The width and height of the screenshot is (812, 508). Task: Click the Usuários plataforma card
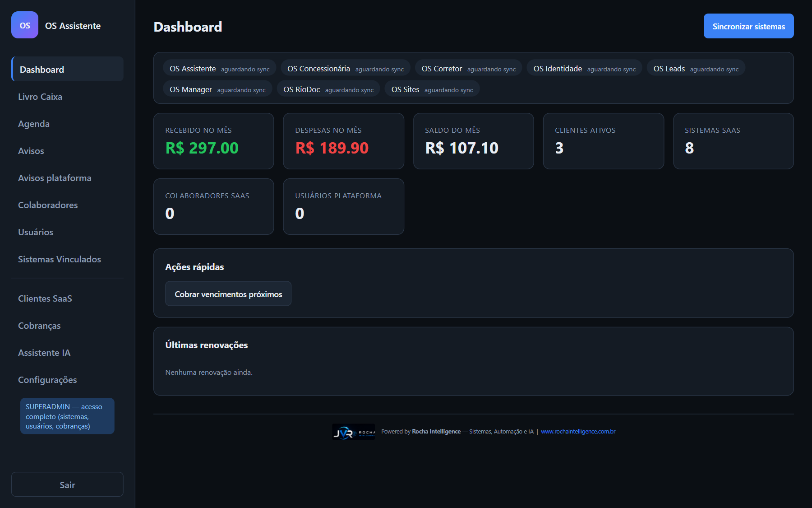click(x=344, y=206)
